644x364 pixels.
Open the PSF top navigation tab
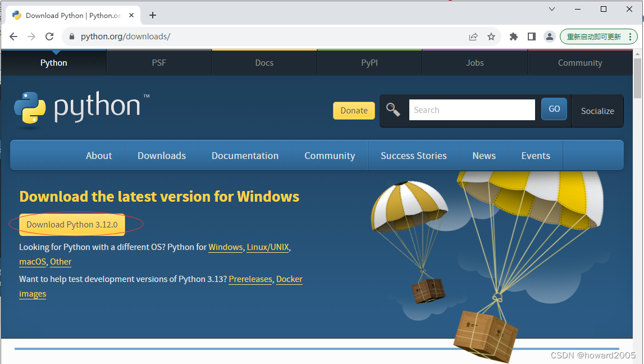159,63
